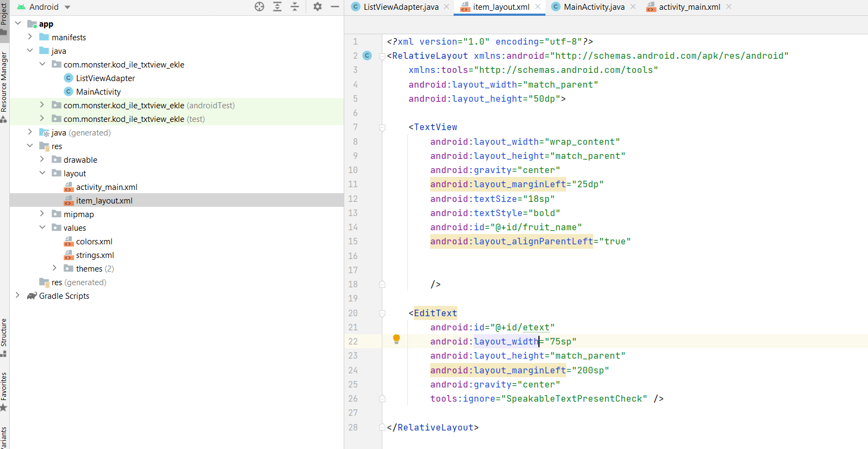
Task: Expand the mipmap folder
Action: click(x=42, y=214)
